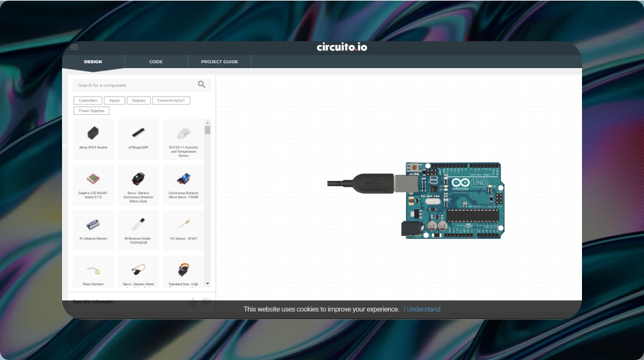Switch to the CODE tab
This screenshot has height=360, width=644.
(156, 61)
